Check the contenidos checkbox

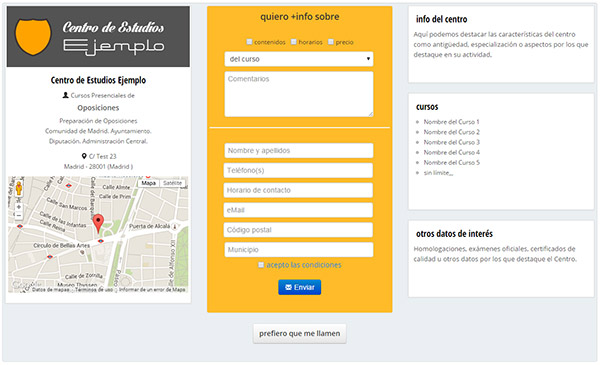point(249,42)
